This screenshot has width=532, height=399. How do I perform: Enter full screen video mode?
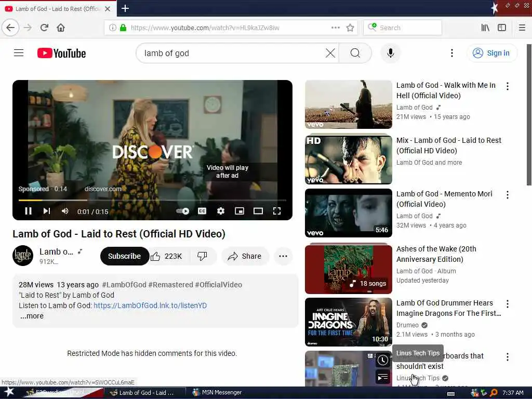[277, 211]
